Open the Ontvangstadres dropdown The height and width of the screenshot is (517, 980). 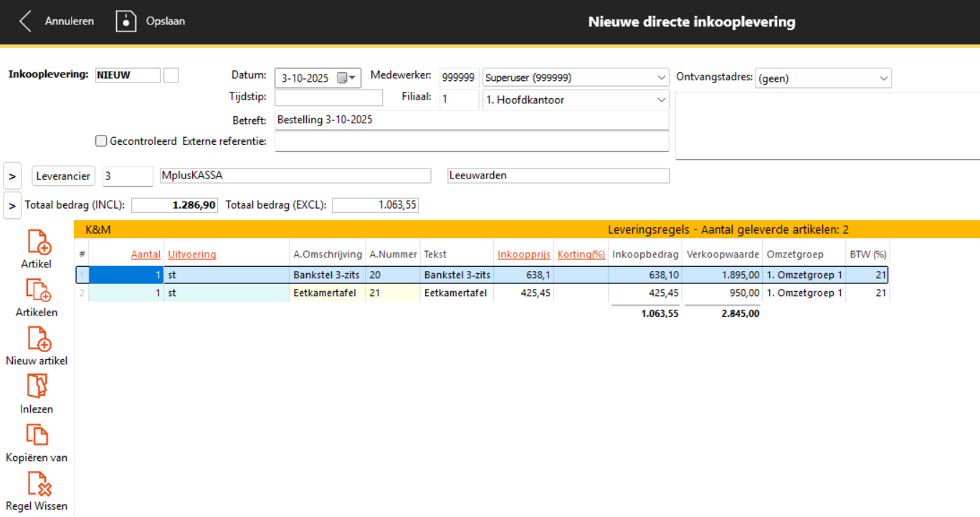(x=883, y=78)
